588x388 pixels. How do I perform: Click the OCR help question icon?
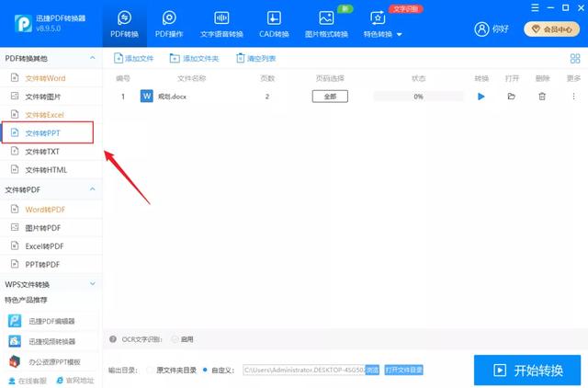tap(112, 339)
